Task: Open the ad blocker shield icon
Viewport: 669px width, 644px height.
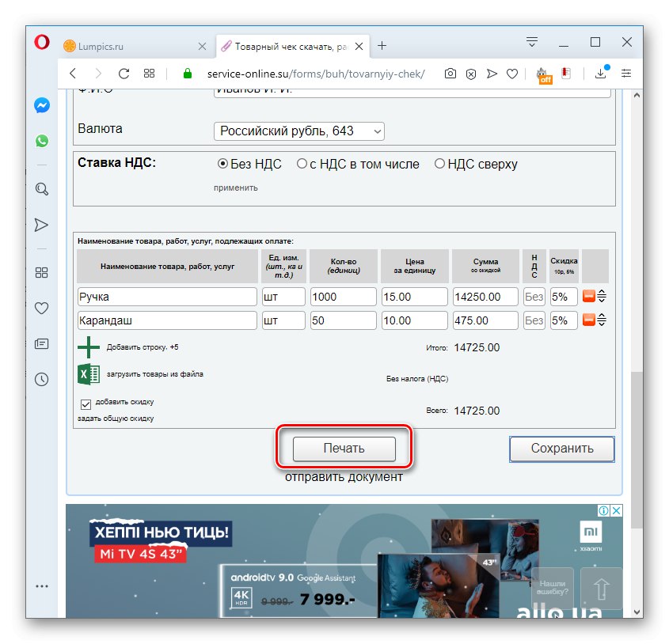Action: (x=471, y=74)
